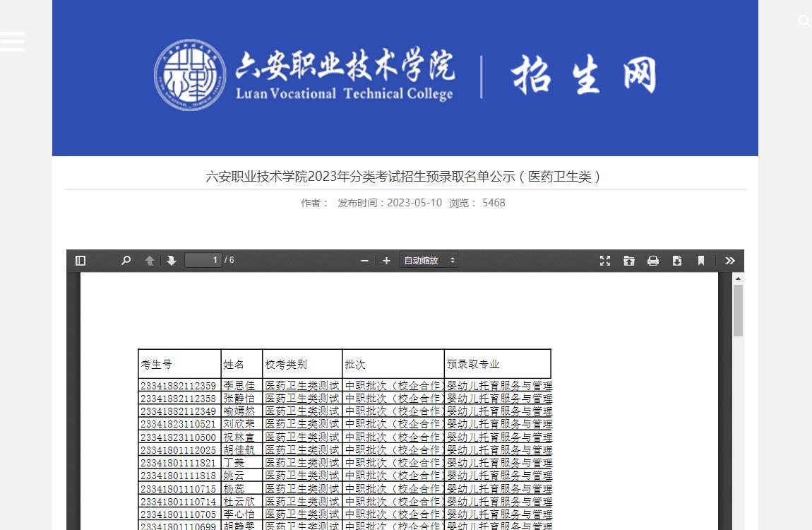Click exam number 23341801111821

(178, 463)
